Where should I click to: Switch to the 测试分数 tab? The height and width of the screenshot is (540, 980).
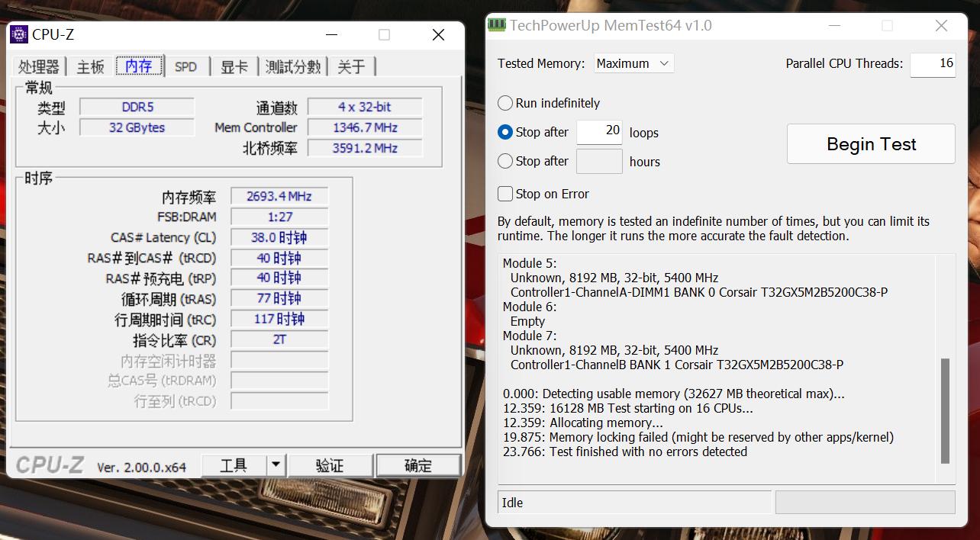pyautogui.click(x=293, y=66)
